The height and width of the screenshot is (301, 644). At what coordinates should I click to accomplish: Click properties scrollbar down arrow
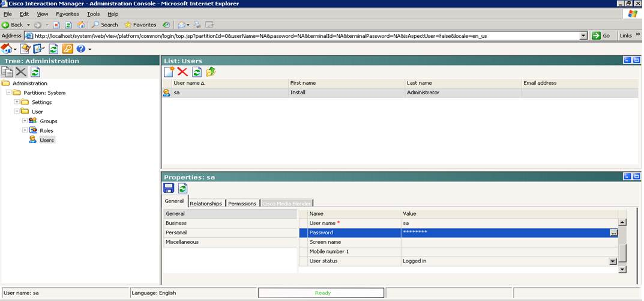622,269
